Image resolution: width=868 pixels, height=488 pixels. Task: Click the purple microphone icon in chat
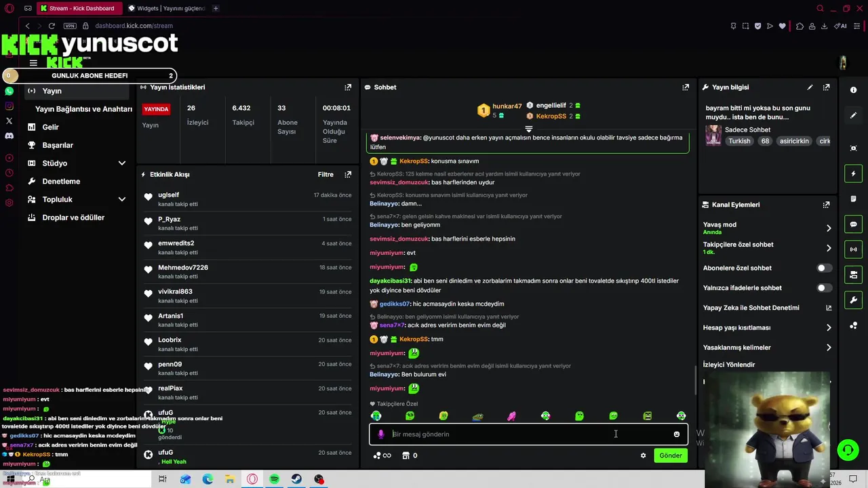coord(380,434)
